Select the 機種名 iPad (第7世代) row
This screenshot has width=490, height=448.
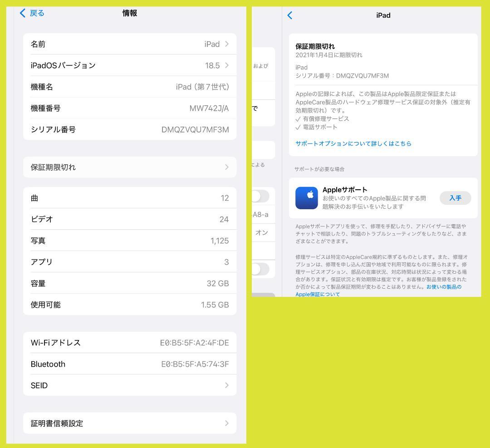(x=129, y=87)
